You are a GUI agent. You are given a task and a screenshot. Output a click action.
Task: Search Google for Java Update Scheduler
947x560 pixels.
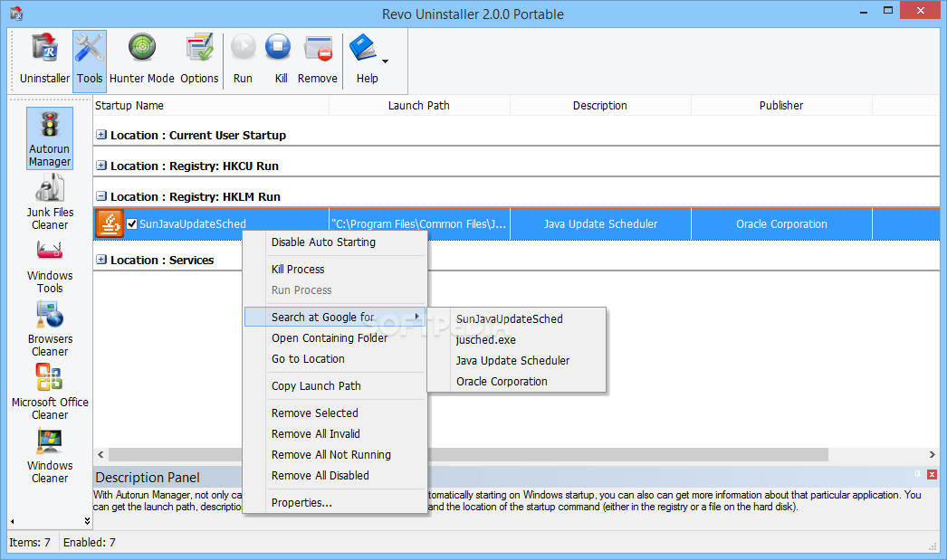(516, 360)
